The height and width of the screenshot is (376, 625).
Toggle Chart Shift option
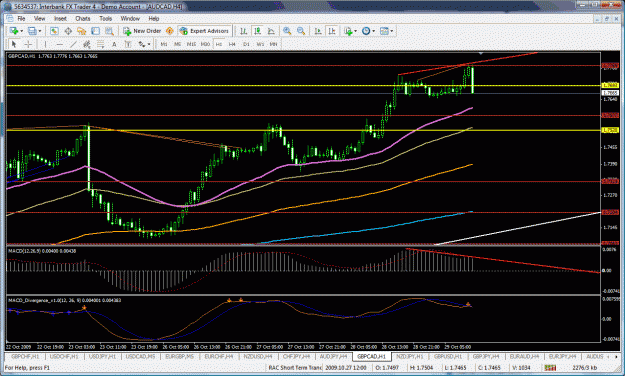click(x=332, y=31)
